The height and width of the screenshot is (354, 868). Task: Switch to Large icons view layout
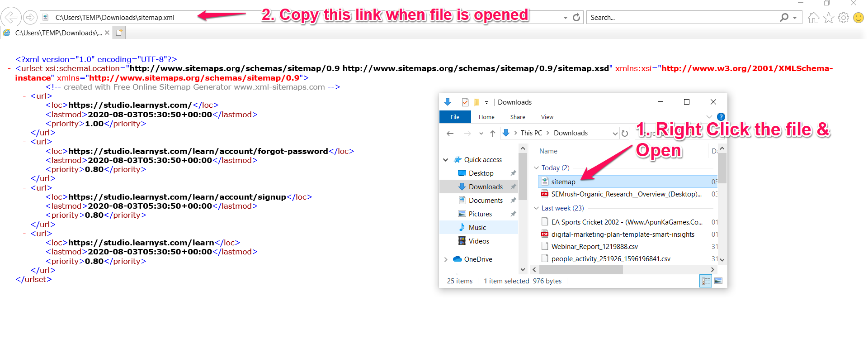point(718,281)
